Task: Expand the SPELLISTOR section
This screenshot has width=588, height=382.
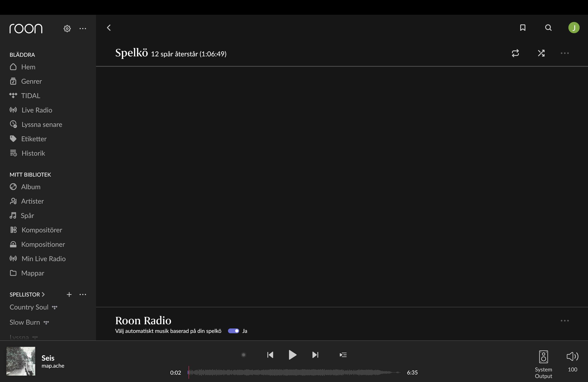Action: [27, 294]
